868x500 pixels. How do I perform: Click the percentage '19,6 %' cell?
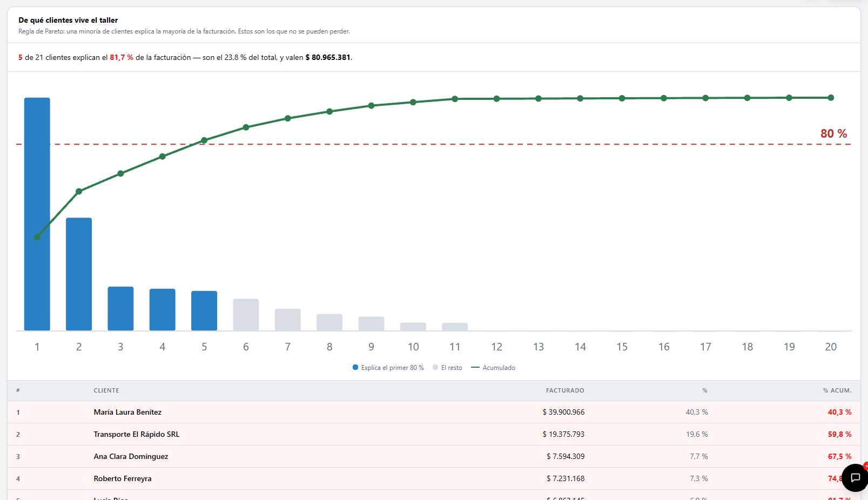pyautogui.click(x=697, y=434)
